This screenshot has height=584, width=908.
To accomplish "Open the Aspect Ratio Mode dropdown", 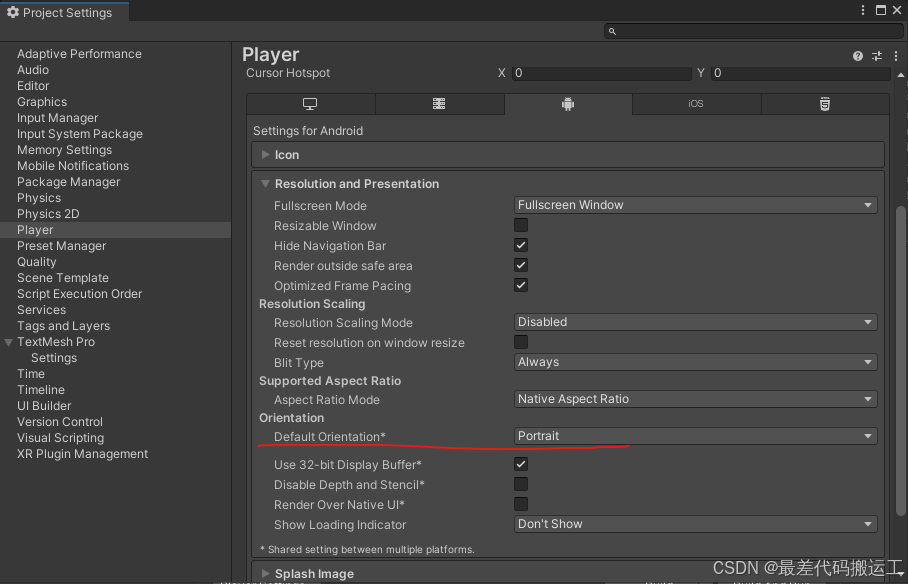I will pyautogui.click(x=695, y=399).
